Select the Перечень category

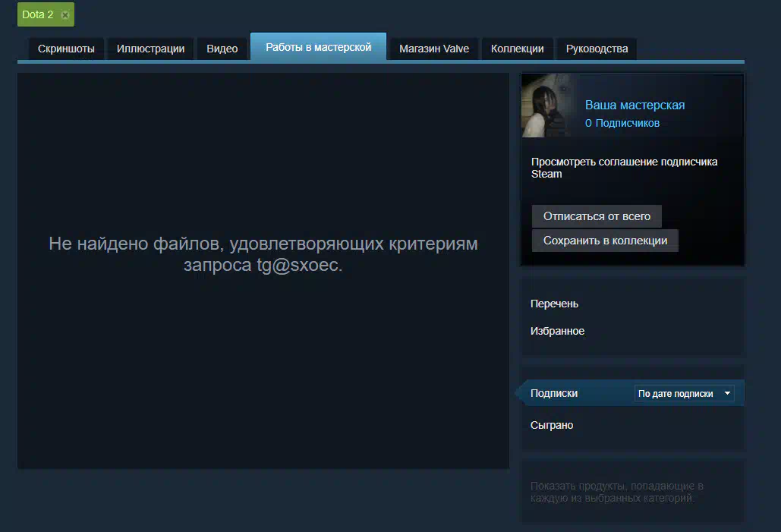click(x=554, y=304)
